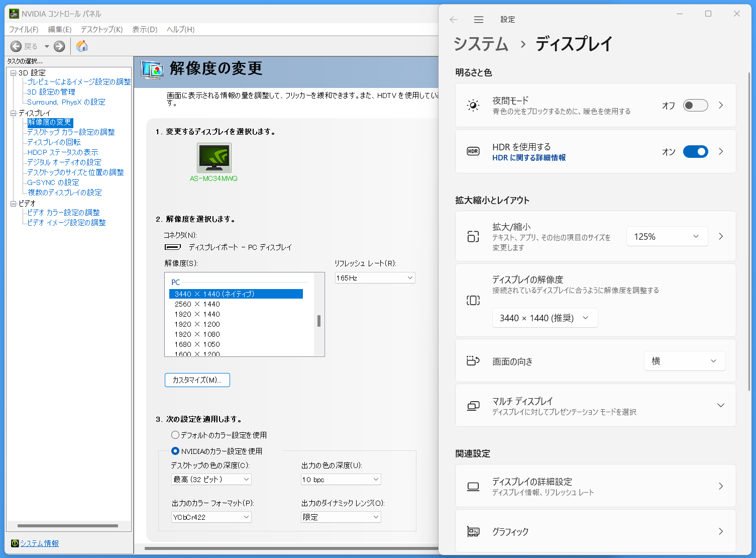Viewport: 756px width, 558px height.
Task: Open the Settings hamburger navigation menu
Action: (x=479, y=20)
